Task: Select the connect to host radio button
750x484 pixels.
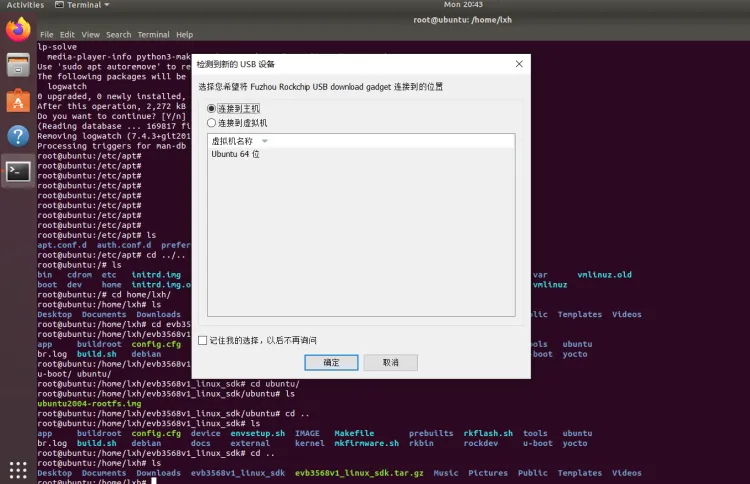Action: (x=211, y=109)
